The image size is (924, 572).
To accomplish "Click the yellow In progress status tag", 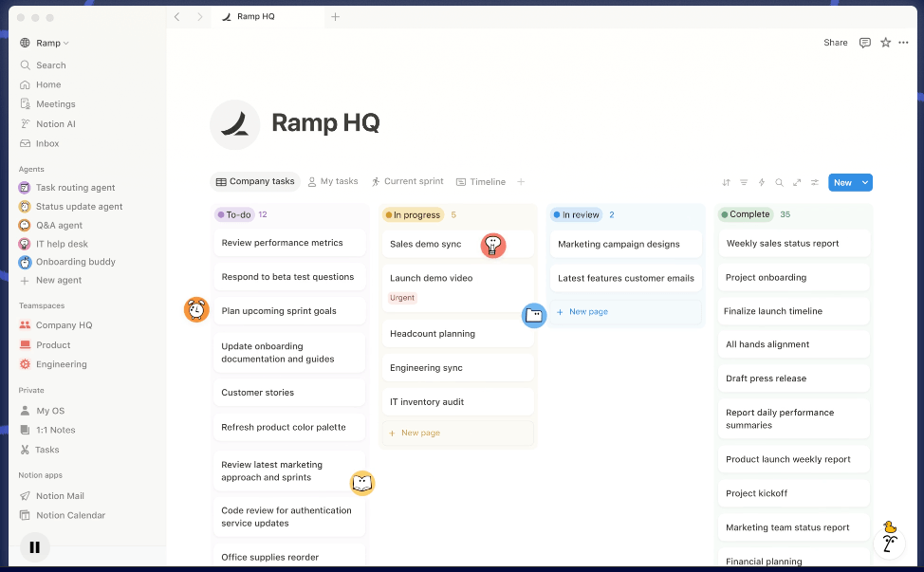I will (x=413, y=215).
